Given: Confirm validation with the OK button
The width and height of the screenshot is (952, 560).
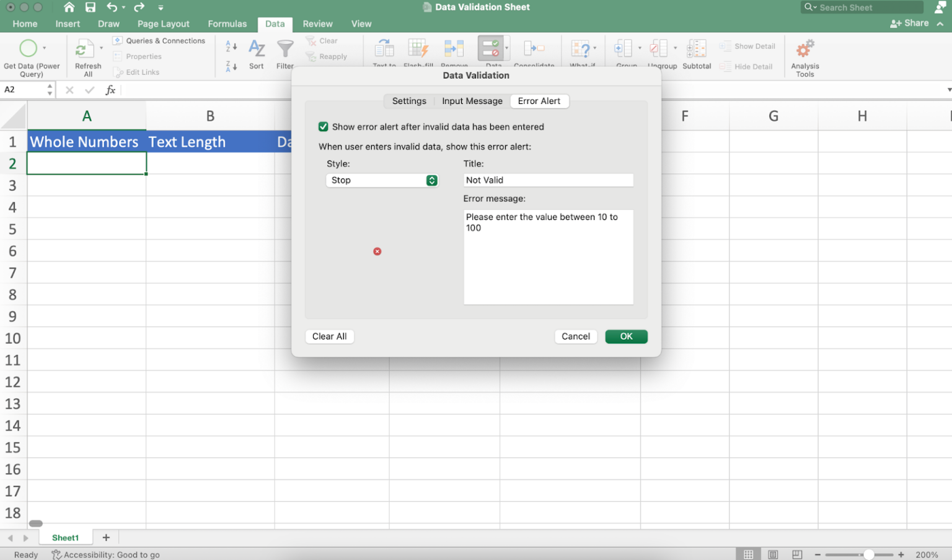Looking at the screenshot, I should tap(626, 336).
